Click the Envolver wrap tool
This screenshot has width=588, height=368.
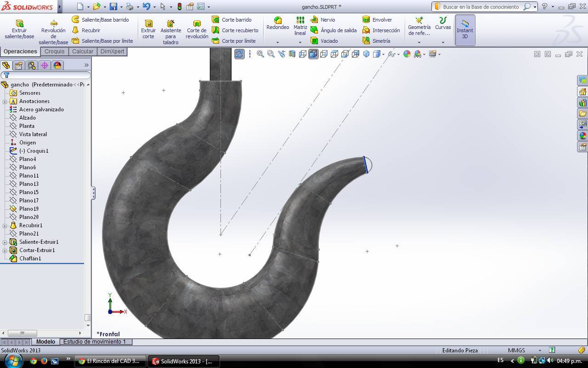[377, 20]
